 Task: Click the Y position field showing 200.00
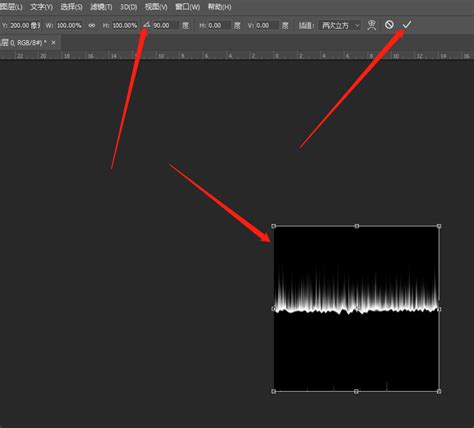coord(25,25)
